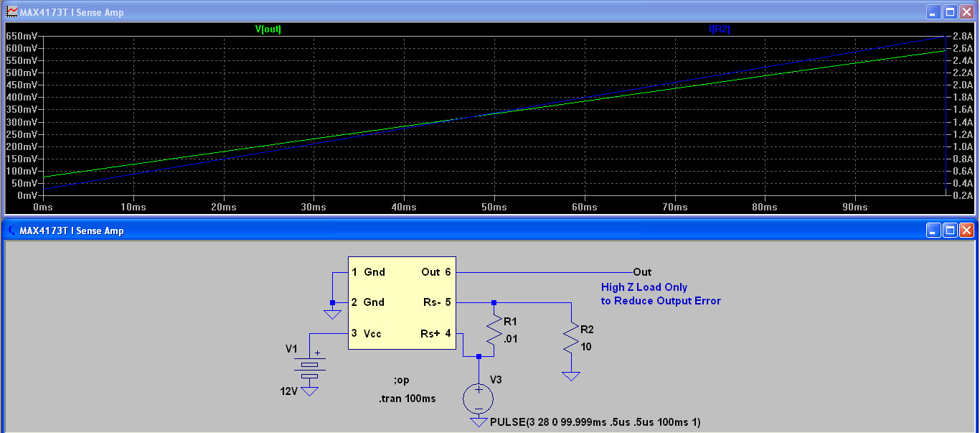Minimize the waveform plot window
Screen dimensions: 980x433
point(933,12)
